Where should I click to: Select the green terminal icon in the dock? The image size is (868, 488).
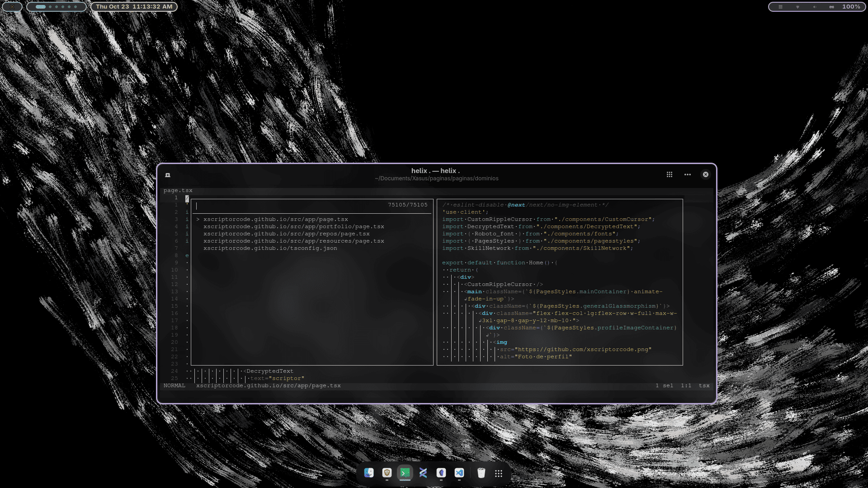tap(405, 473)
